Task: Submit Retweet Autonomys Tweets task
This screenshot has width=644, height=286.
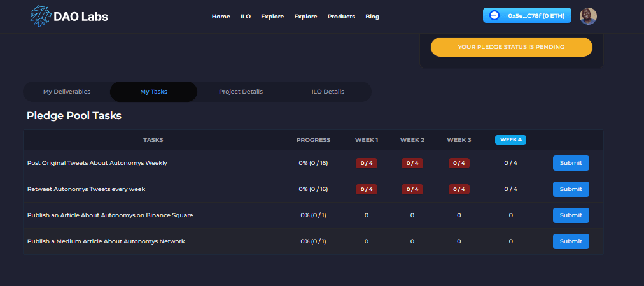Action: [571, 189]
